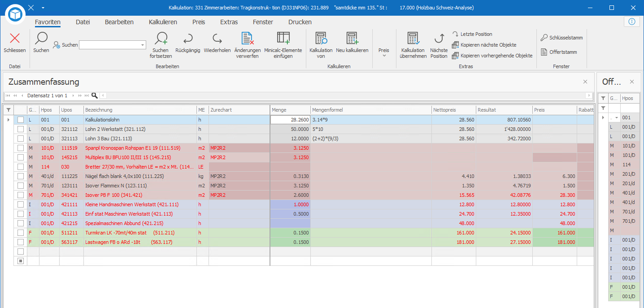Open quick access toolbar dropdown arrow
Screen dimensions: 644x308
(x=43, y=8)
